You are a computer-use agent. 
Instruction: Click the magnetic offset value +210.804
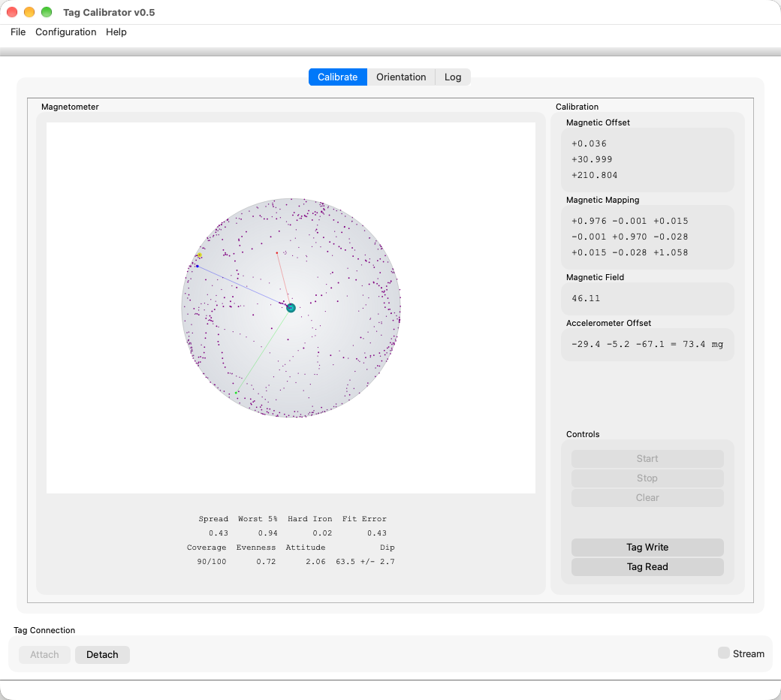click(x=594, y=175)
